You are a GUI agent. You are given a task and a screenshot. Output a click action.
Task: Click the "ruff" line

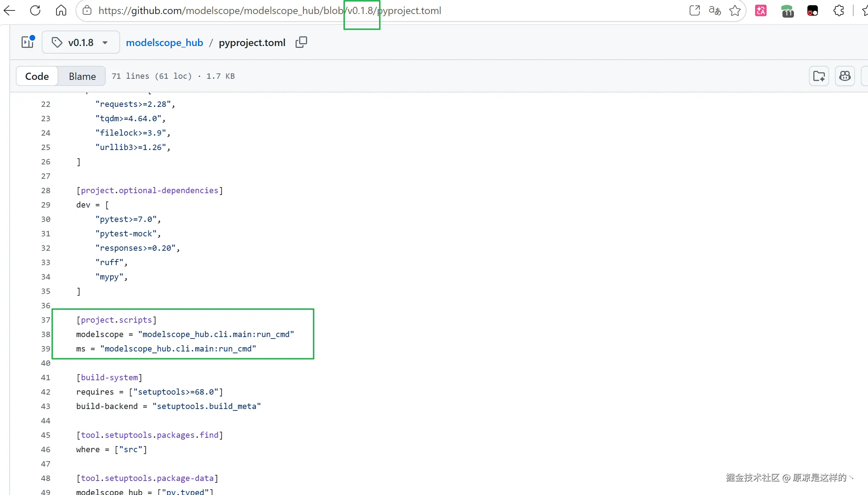(x=111, y=262)
